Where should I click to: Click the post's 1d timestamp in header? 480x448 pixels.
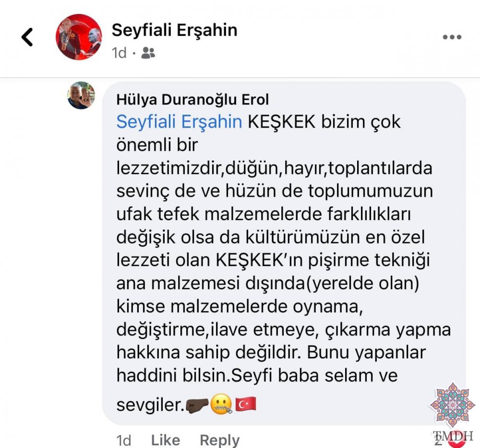click(119, 53)
